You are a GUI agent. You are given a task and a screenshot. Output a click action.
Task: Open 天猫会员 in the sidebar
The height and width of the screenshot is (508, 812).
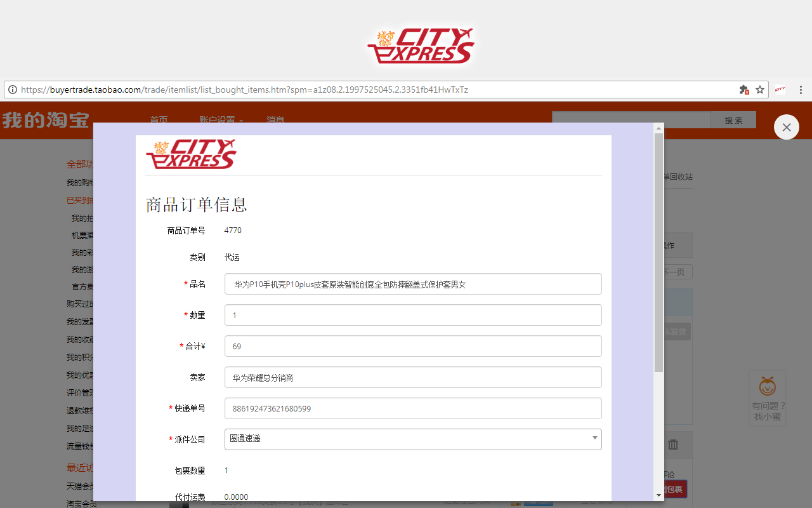[80, 486]
